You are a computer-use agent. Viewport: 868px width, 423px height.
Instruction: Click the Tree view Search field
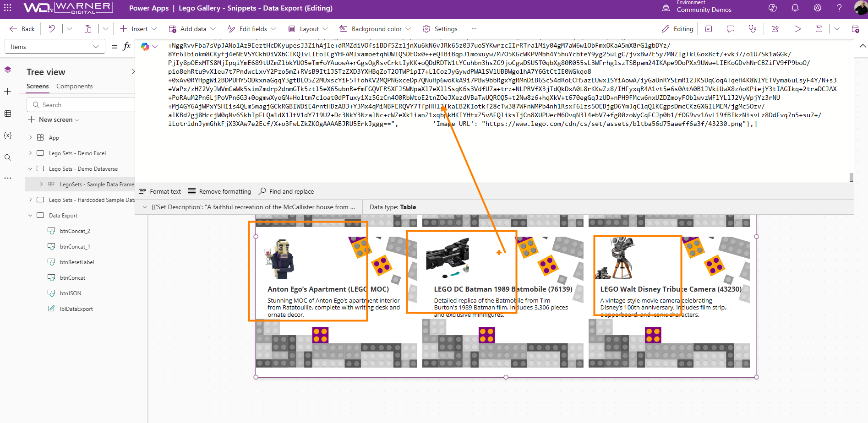click(x=81, y=105)
